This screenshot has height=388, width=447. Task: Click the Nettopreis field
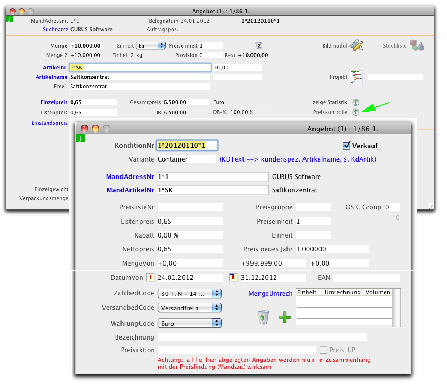pyautogui.click(x=190, y=249)
